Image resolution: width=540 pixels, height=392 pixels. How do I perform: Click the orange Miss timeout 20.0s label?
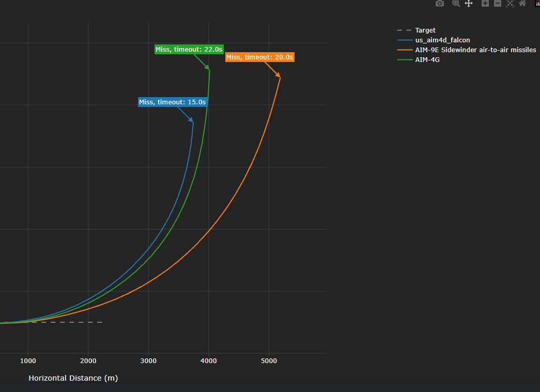(260, 57)
